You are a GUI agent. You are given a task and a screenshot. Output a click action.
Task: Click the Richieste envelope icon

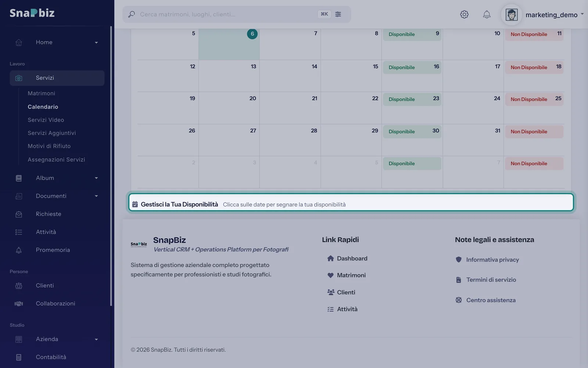[19, 214]
